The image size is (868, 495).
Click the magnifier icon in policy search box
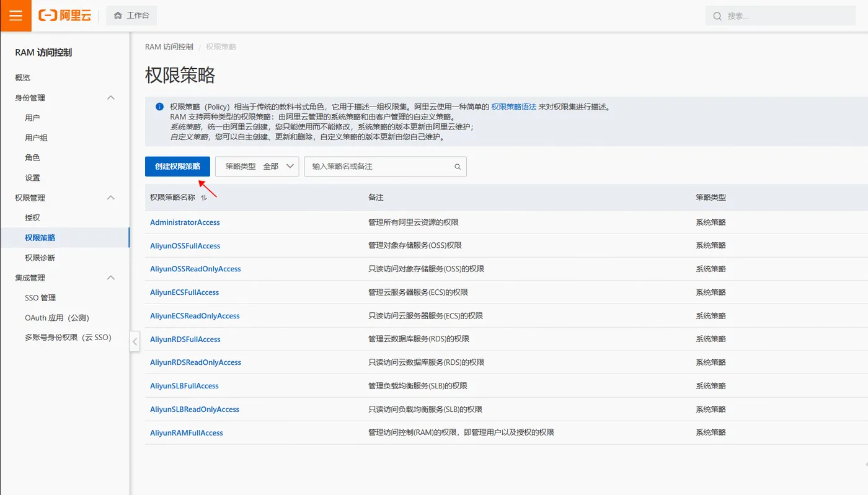[x=458, y=167]
